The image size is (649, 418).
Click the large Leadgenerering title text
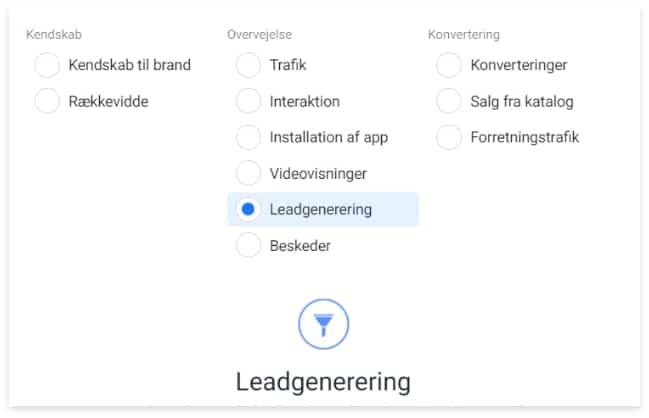tap(323, 382)
